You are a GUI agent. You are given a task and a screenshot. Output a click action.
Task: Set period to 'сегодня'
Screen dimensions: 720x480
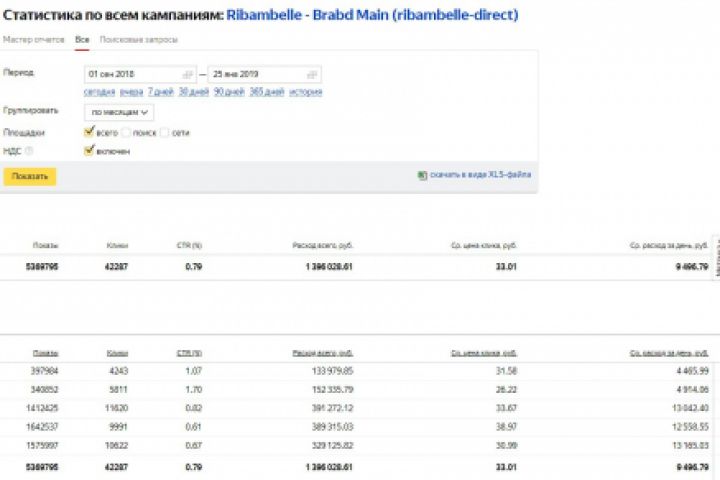[x=99, y=92]
